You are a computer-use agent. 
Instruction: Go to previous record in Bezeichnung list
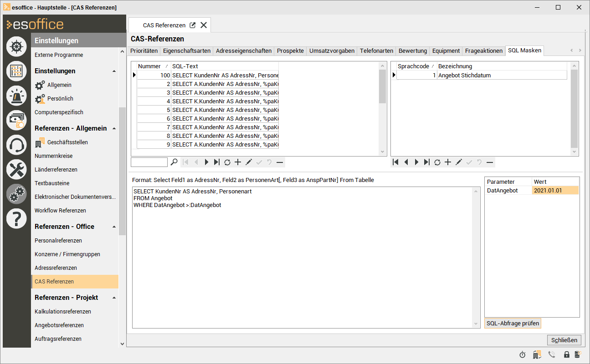point(406,162)
